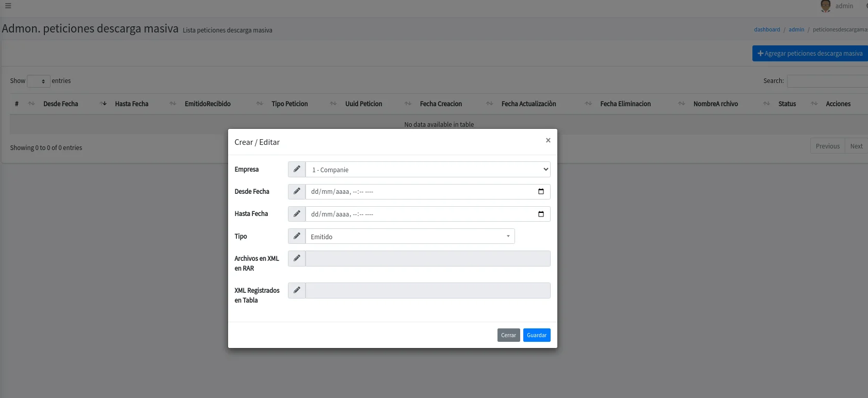
Task: Open calendar picker in Hasta Fecha
Action: [x=541, y=214]
